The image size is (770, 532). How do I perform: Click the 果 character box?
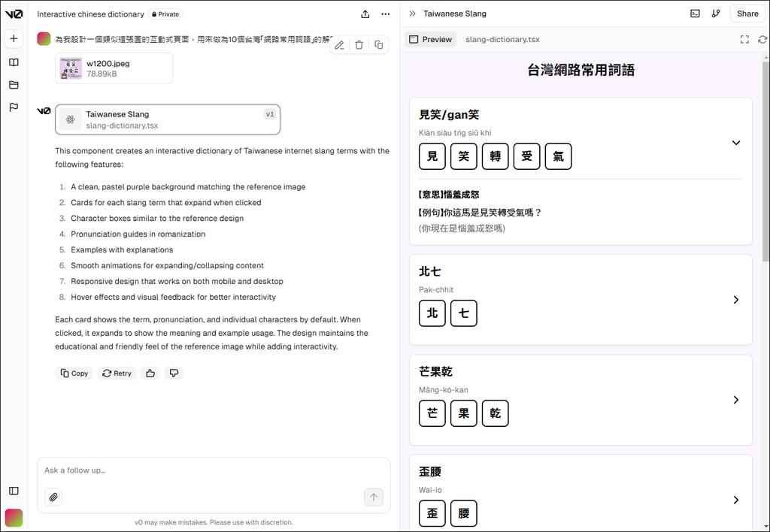(463, 413)
